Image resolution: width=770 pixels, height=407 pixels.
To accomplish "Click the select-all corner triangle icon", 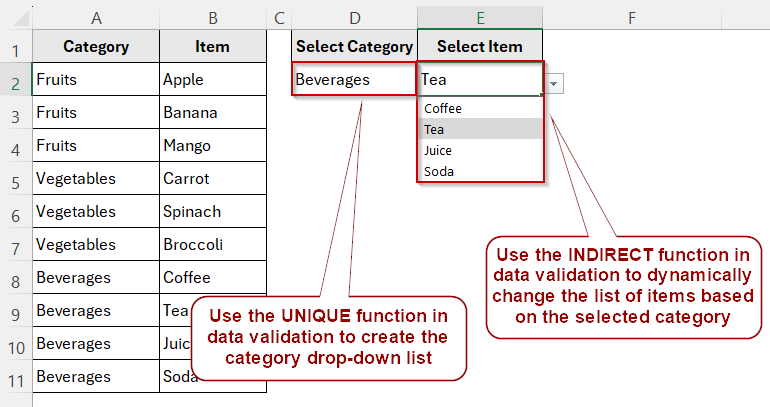I will click(20, 18).
